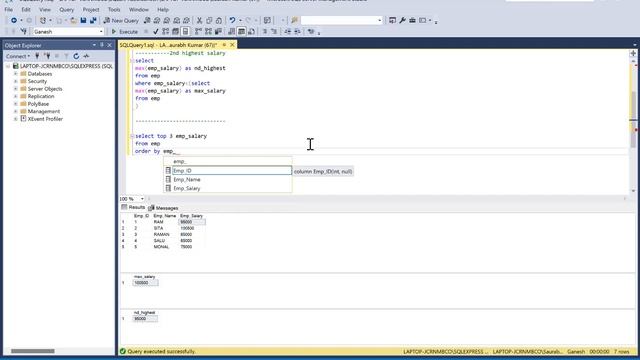Select Results to File icon
Screen dimensions: 640x360
pyautogui.click(x=251, y=31)
